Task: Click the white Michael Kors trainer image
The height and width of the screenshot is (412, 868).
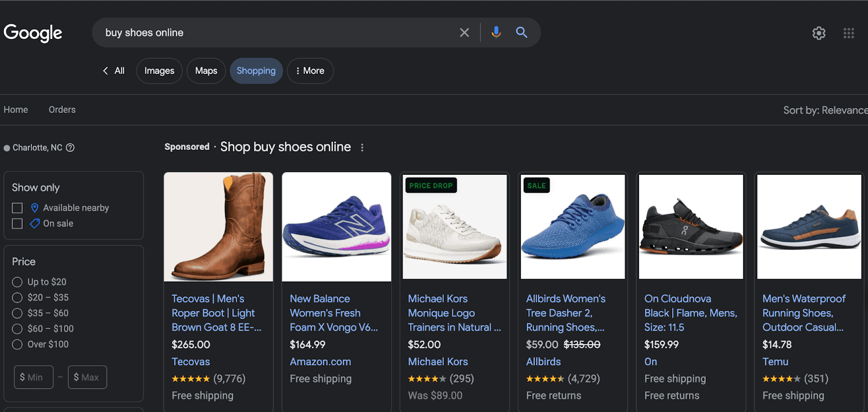Action: pos(455,227)
